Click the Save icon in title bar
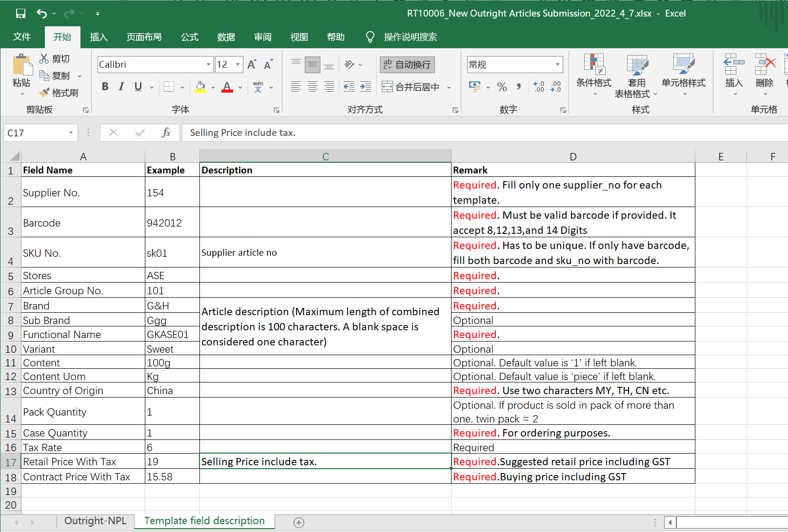Screen dimensions: 788x532 (20, 14)
